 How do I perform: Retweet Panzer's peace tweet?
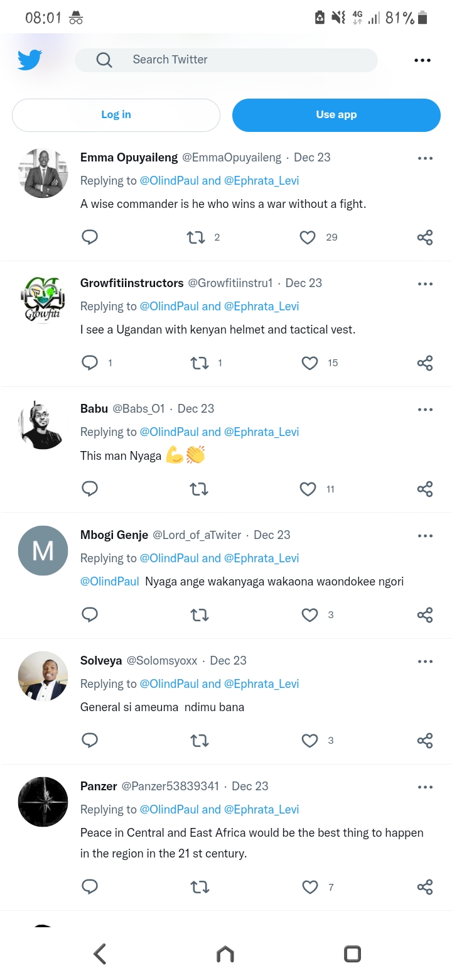pyautogui.click(x=200, y=887)
